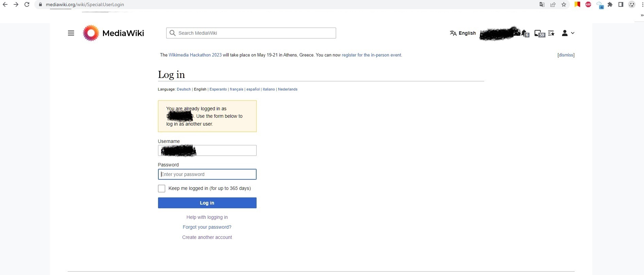Viewport: 644px width, 275px height.
Task: Open alerts bell with 6 notifications
Action: 525,33
